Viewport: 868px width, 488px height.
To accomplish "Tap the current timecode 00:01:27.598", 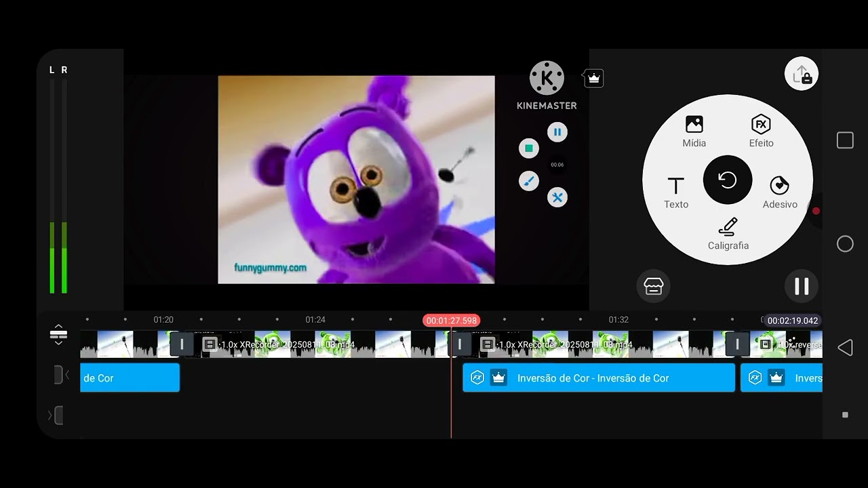I will point(452,321).
